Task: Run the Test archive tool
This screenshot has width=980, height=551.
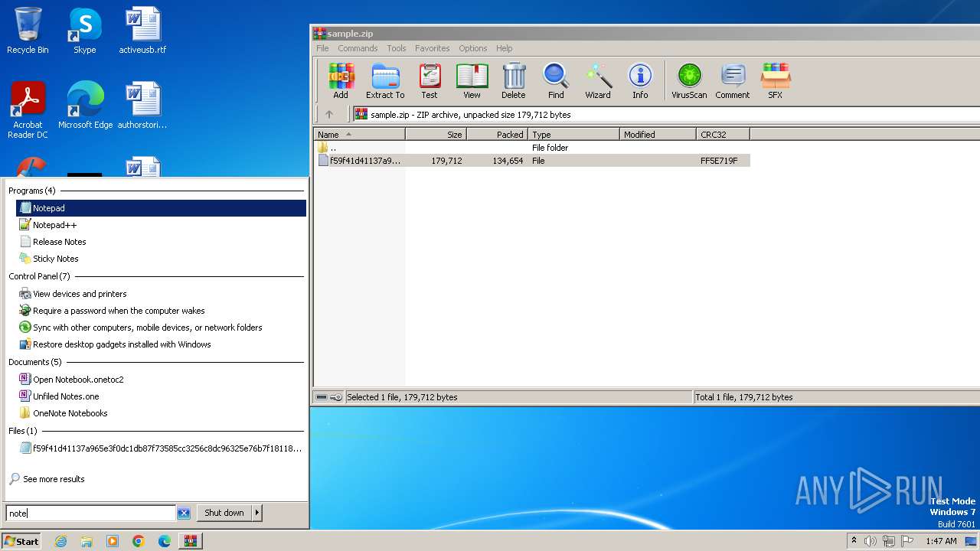Action: [x=430, y=81]
